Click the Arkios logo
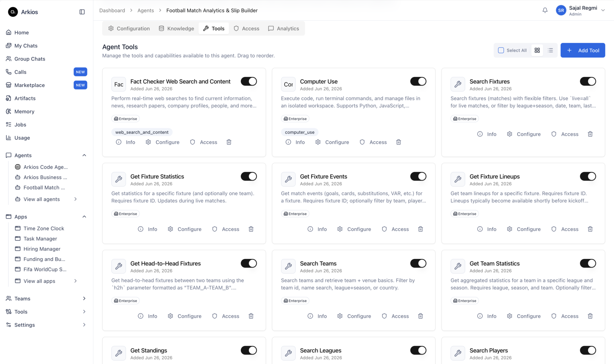Image resolution: width=614 pixels, height=364 pixels. pos(13,12)
